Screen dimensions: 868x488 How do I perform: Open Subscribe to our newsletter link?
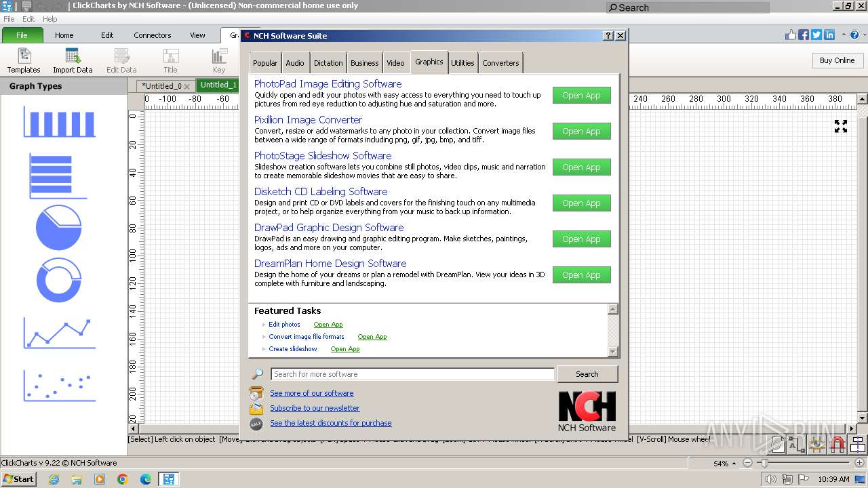click(315, 408)
